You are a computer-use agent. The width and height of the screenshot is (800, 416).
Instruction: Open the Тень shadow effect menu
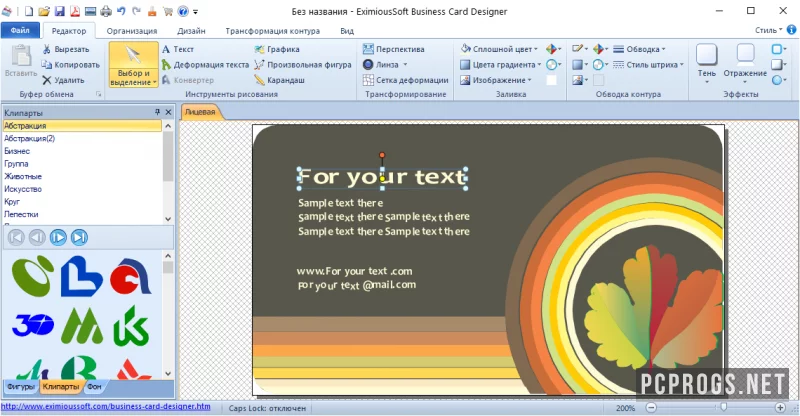click(707, 64)
